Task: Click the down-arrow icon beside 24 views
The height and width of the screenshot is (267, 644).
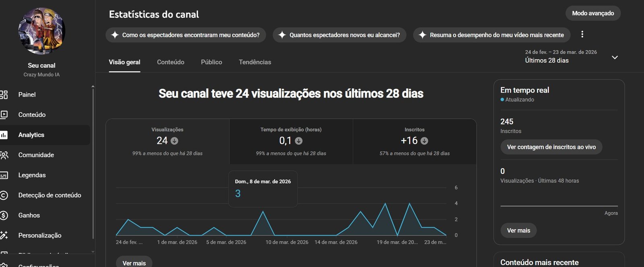Action: pyautogui.click(x=174, y=141)
